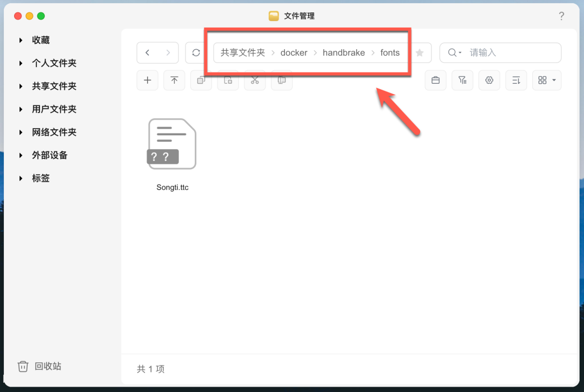The image size is (584, 392).
Task: Expand the 共享文件夹 sidebar tree item
Action: [x=21, y=87]
